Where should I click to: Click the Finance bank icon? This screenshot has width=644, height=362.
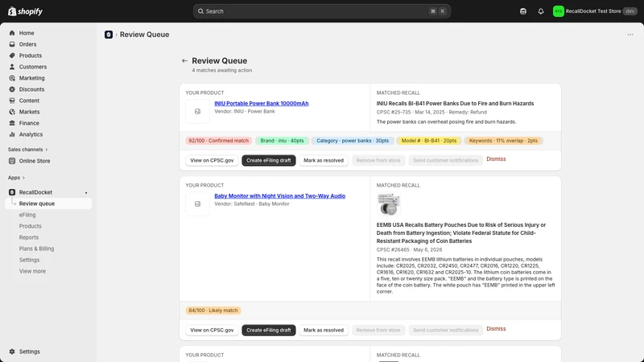12,123
